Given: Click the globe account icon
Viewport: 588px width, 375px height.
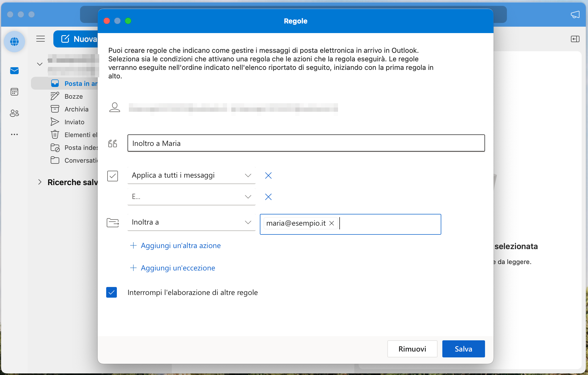Looking at the screenshot, I should [14, 42].
